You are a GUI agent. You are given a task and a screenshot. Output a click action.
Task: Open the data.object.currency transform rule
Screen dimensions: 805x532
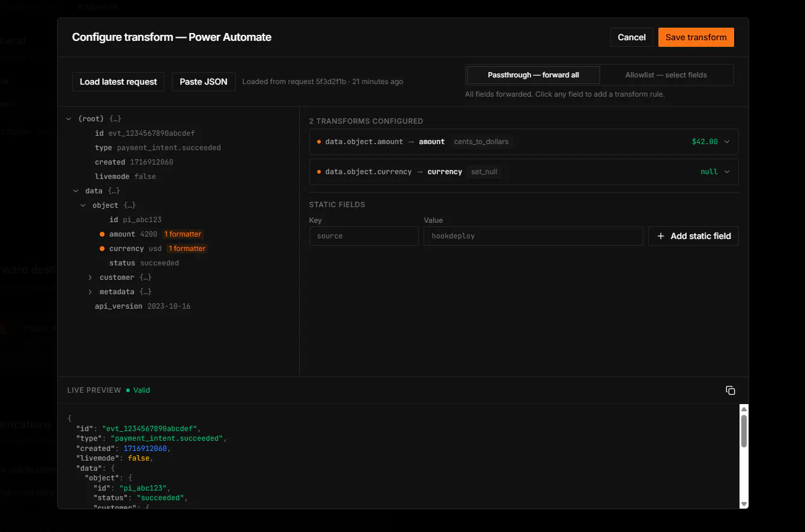point(524,172)
